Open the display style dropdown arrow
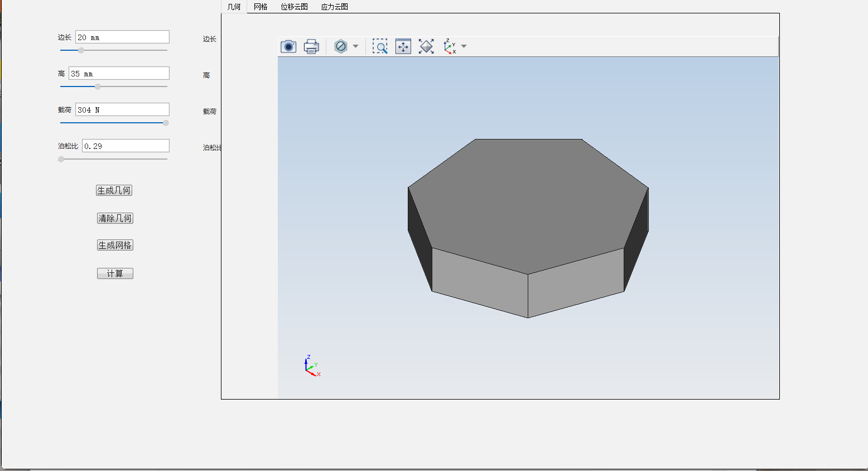 click(355, 46)
